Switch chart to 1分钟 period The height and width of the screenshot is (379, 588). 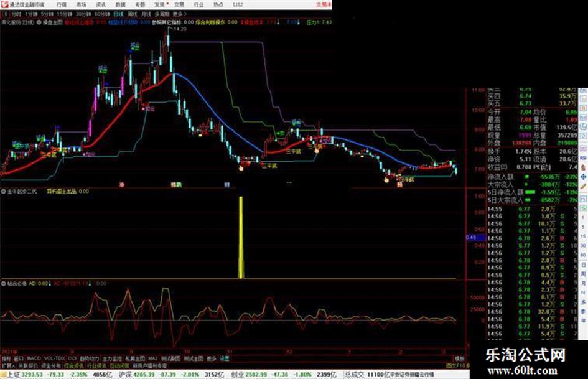coord(30,14)
